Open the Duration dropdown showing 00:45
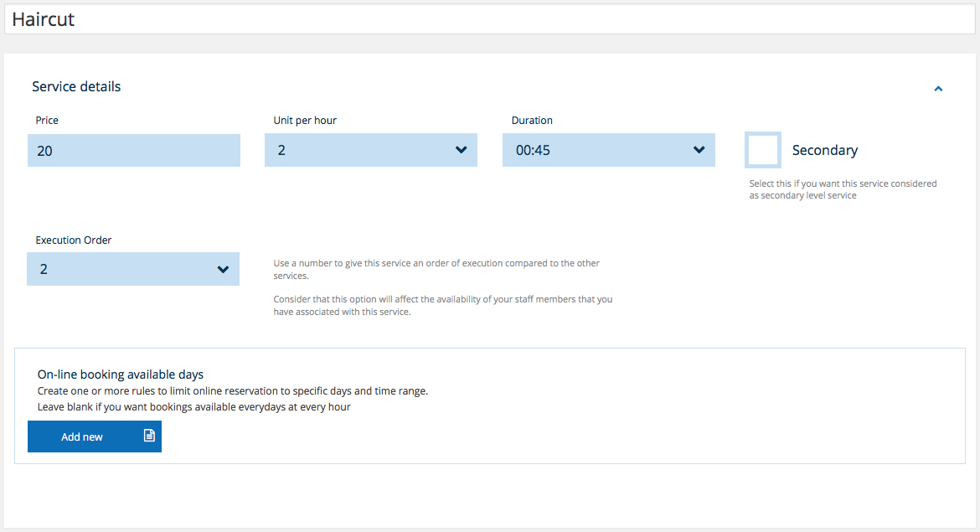This screenshot has width=980, height=532. click(x=609, y=150)
